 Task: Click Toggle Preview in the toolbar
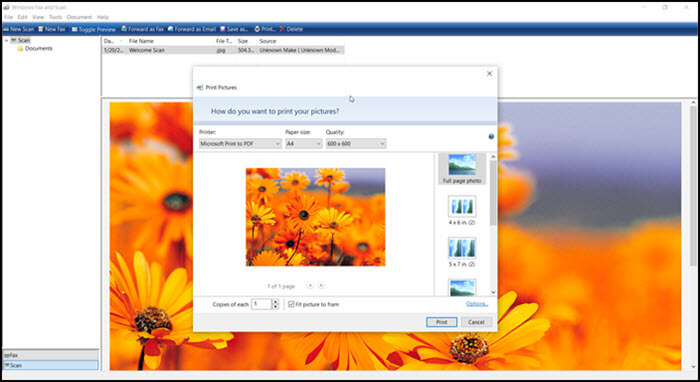94,29
